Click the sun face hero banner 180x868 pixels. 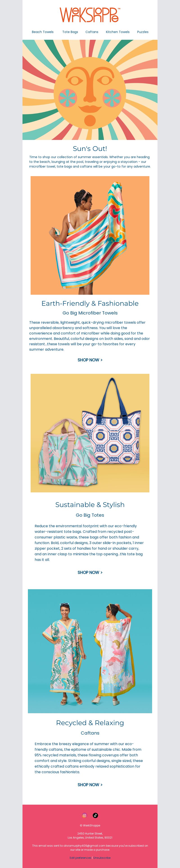(90, 90)
